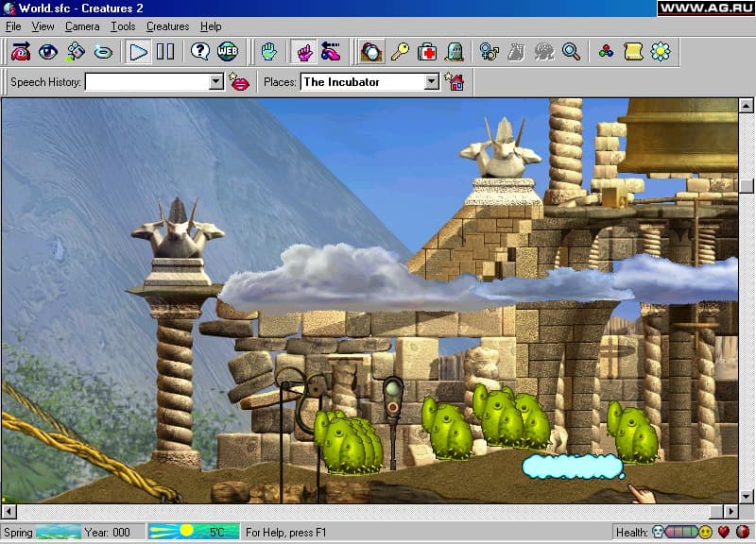Click vertical scrollbar up arrow
Viewport: 756px width, 544px height.
747,106
